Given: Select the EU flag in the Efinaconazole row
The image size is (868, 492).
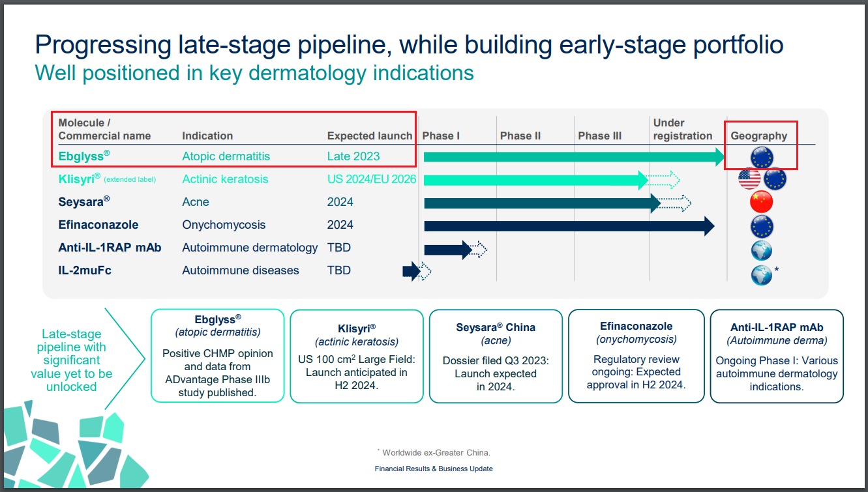Looking at the screenshot, I should (762, 226).
